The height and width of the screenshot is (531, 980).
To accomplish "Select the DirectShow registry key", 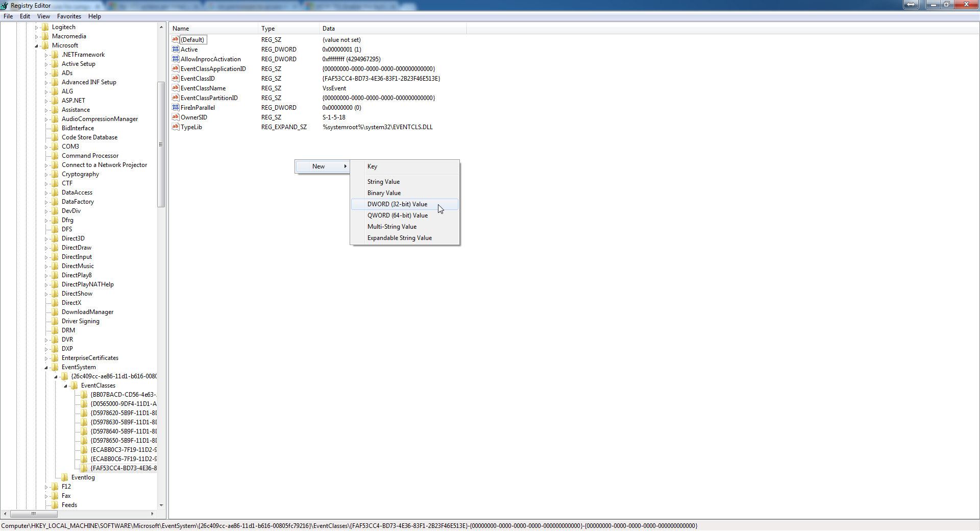I will 77,294.
